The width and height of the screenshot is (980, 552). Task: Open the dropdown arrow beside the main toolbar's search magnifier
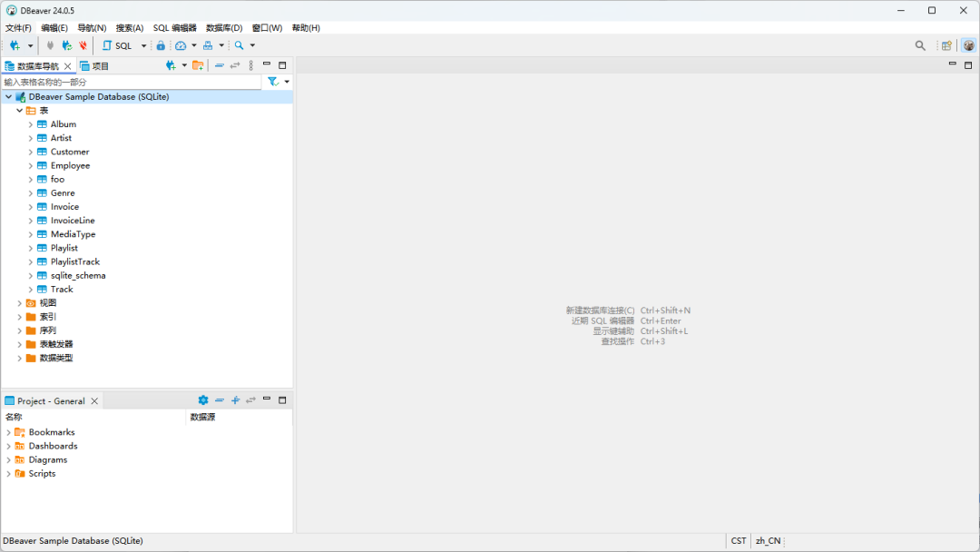pyautogui.click(x=252, y=45)
